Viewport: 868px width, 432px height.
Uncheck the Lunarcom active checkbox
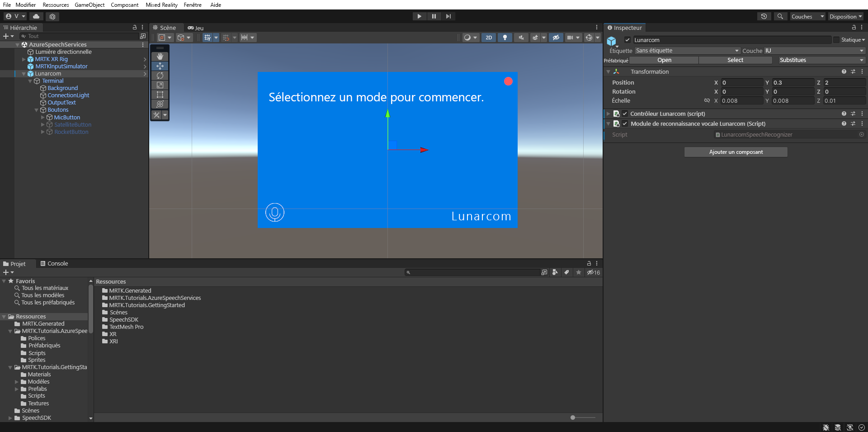627,40
